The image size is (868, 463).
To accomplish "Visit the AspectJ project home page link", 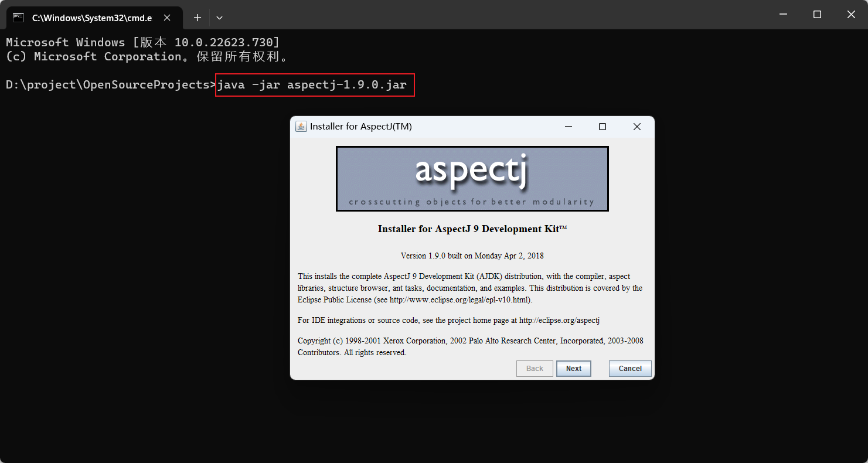I will [559, 320].
